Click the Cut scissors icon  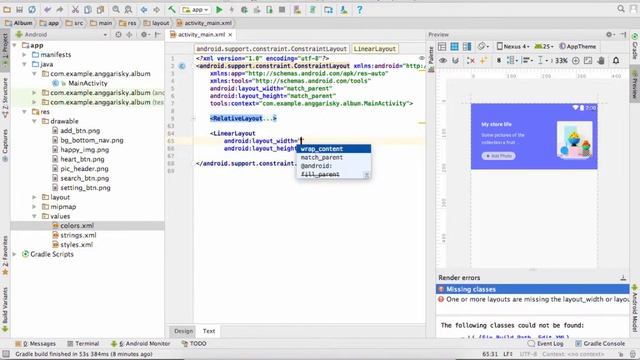point(76,9)
